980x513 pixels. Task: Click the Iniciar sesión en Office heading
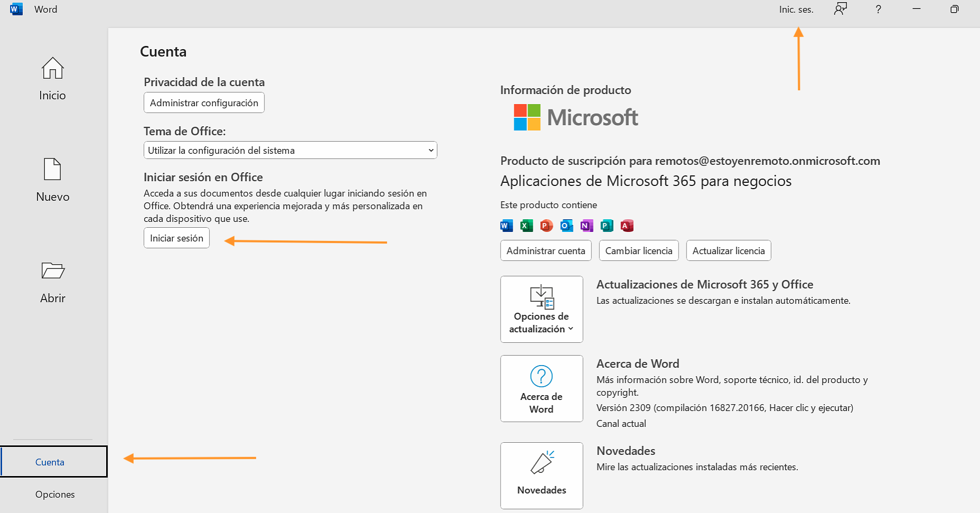203,177
